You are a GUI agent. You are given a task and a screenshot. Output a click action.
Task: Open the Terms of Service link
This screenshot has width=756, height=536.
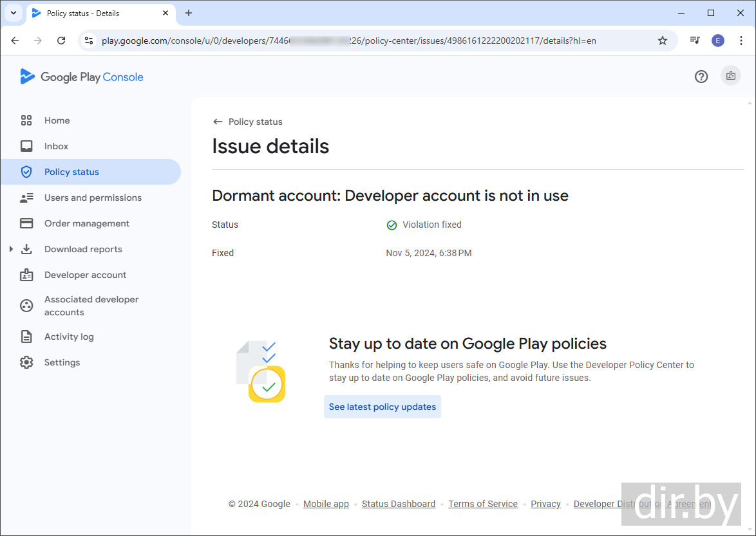483,504
